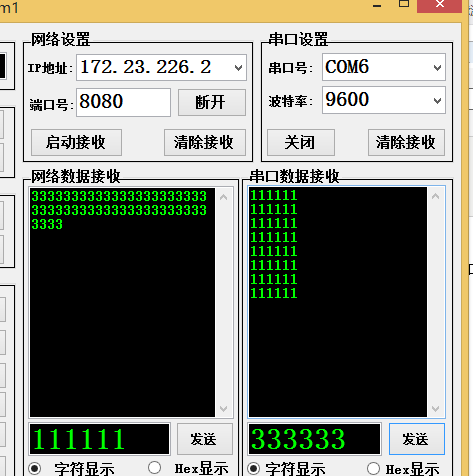
Task: Click the last 3333 line in network receive
Action: [x=47, y=224]
